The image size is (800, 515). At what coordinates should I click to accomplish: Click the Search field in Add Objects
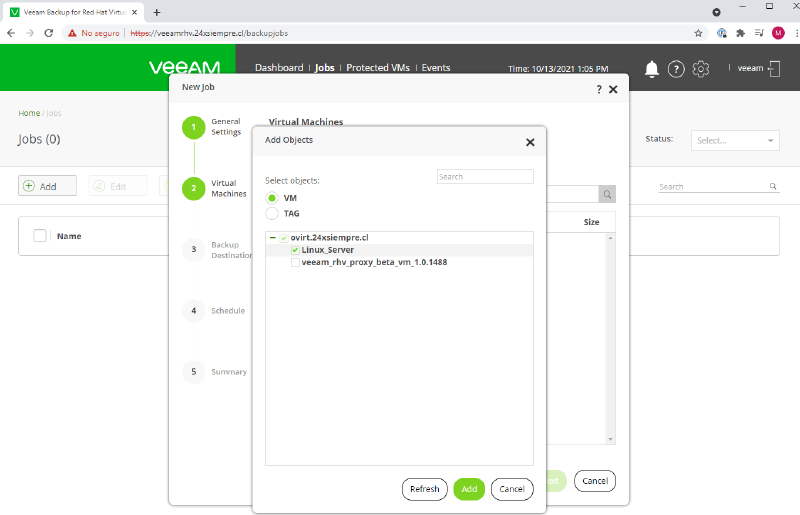[485, 177]
